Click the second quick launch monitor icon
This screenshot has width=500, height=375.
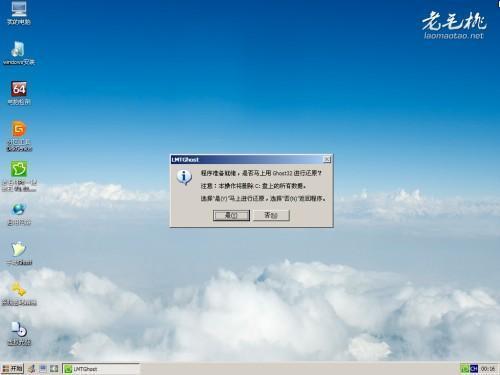click(43, 369)
